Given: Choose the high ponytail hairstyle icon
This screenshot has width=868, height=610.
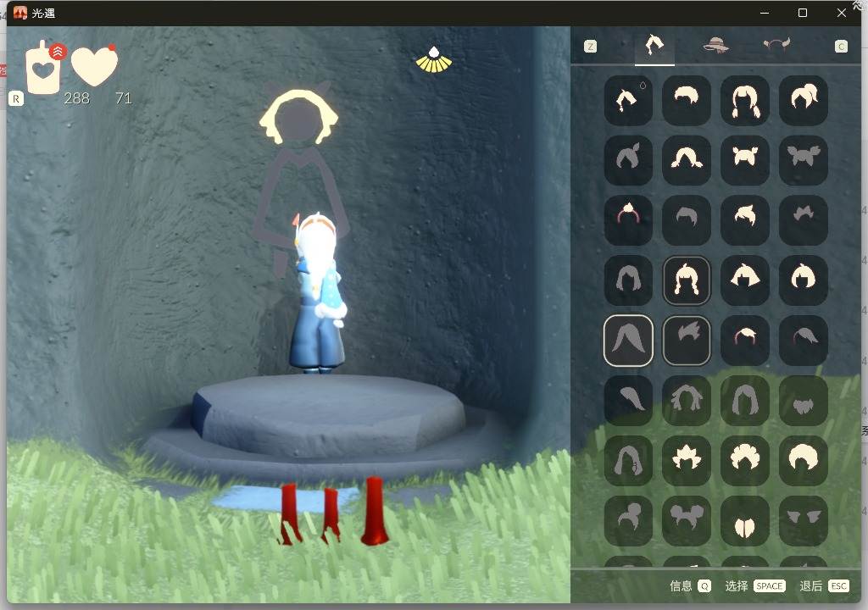Looking at the screenshot, I should (804, 100).
